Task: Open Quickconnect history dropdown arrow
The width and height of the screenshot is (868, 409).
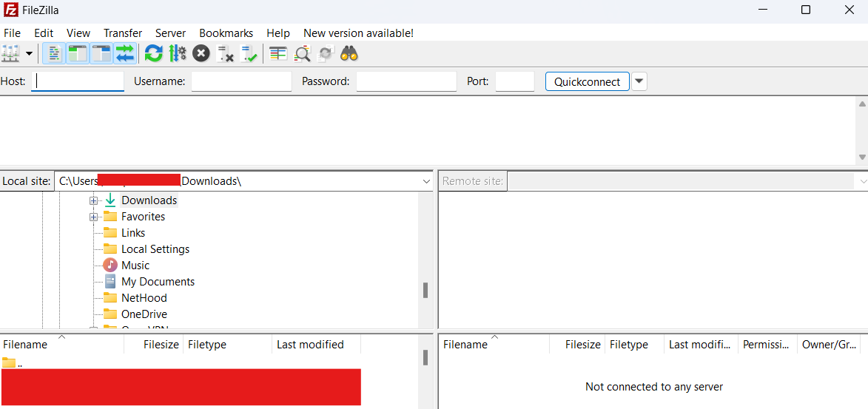Action: coord(639,81)
